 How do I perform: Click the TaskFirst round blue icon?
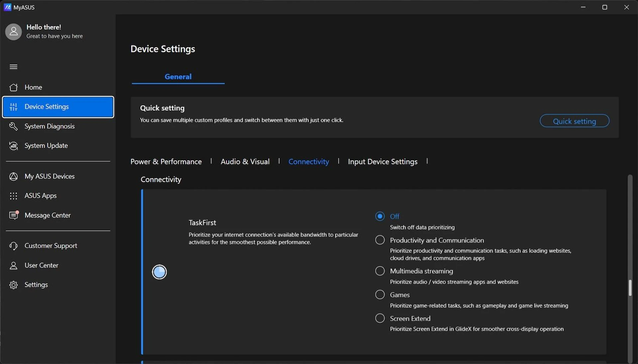[159, 272]
